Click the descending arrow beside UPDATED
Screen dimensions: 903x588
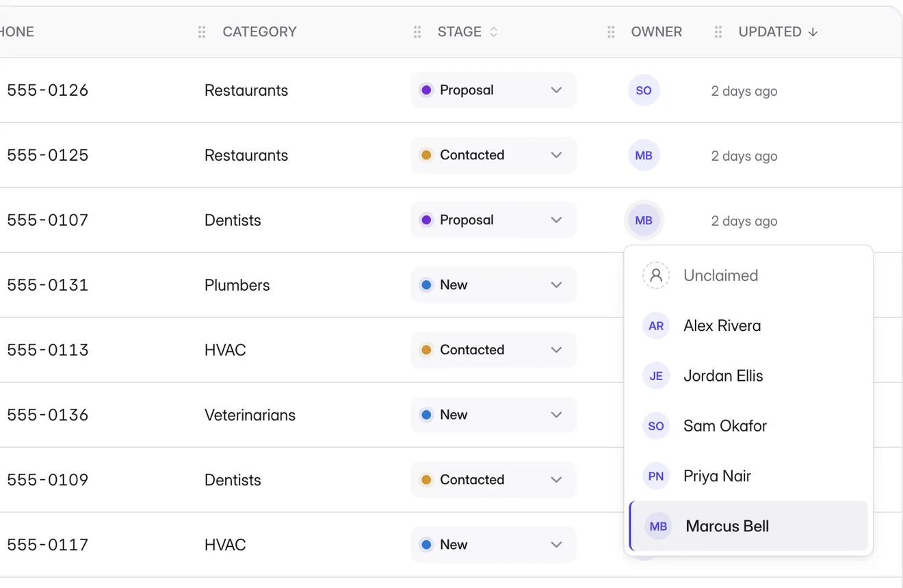point(813,32)
